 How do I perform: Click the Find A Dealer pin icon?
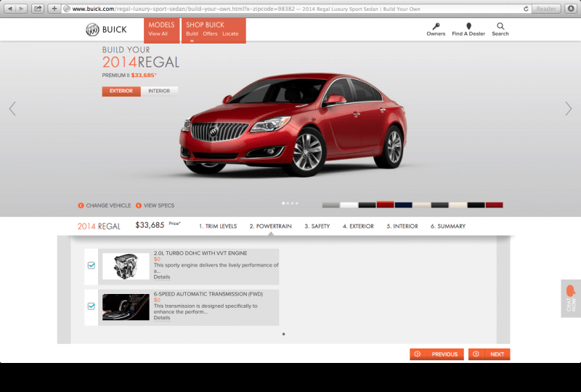click(x=468, y=26)
